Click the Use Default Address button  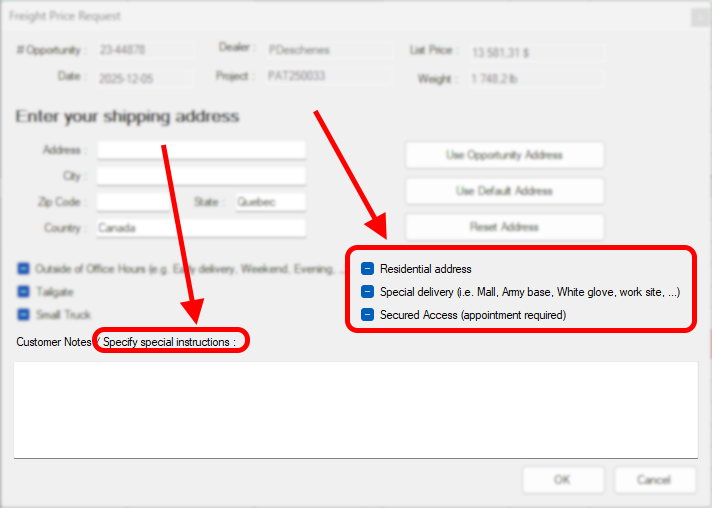click(x=504, y=191)
